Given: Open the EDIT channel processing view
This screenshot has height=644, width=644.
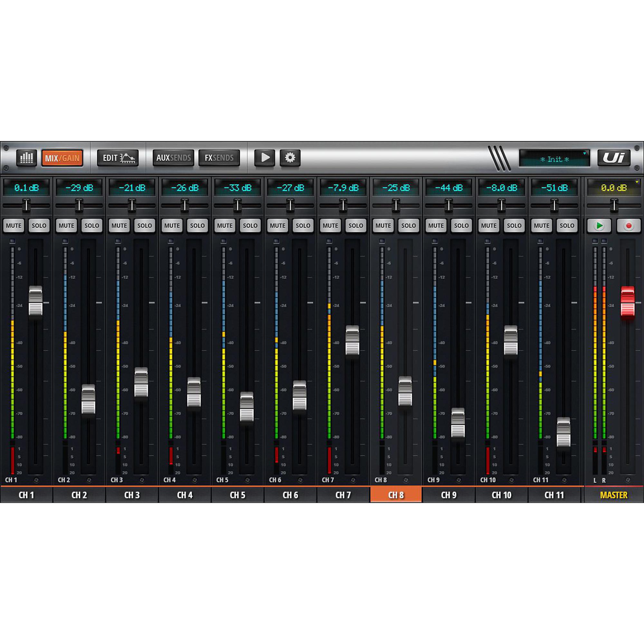Looking at the screenshot, I should [118, 158].
